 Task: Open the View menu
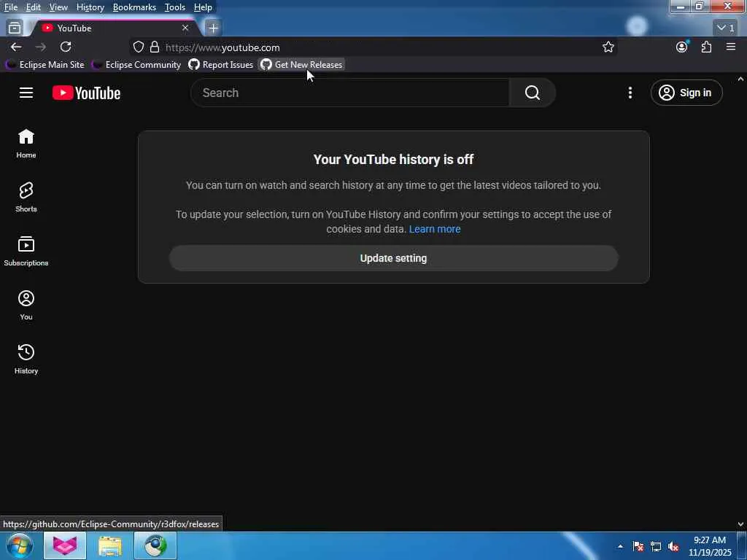pos(58,7)
